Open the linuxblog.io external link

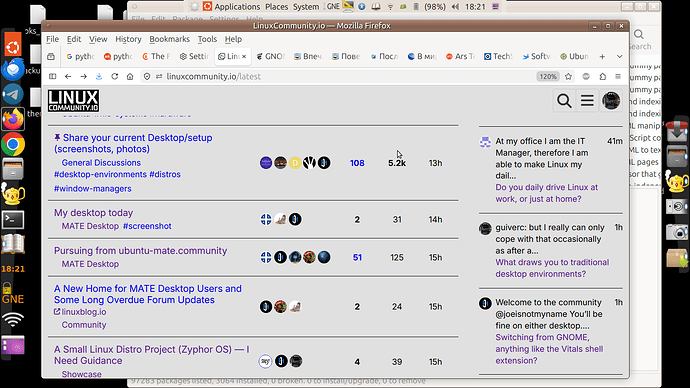click(84, 312)
